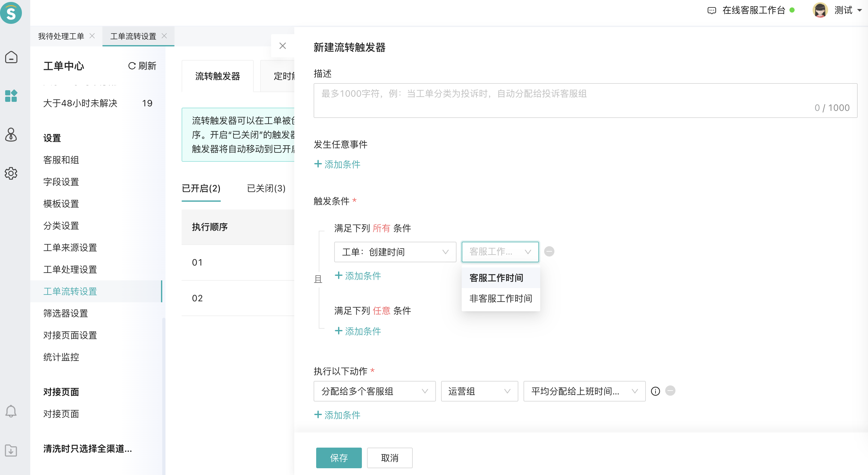This screenshot has width=868, height=475.
Task: Select trigger row 01 in the table
Action: click(x=238, y=262)
